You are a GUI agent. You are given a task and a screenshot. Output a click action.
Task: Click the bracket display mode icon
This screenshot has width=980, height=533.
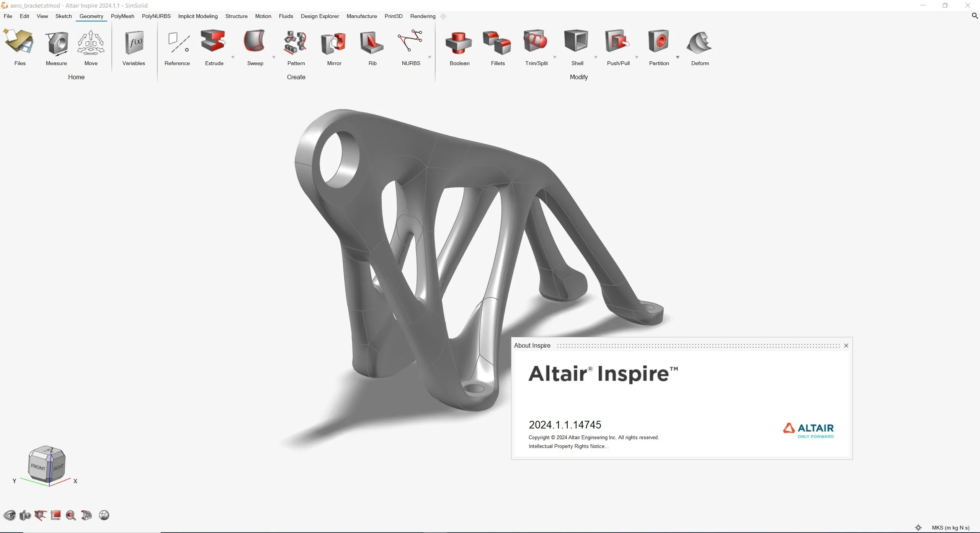[87, 515]
